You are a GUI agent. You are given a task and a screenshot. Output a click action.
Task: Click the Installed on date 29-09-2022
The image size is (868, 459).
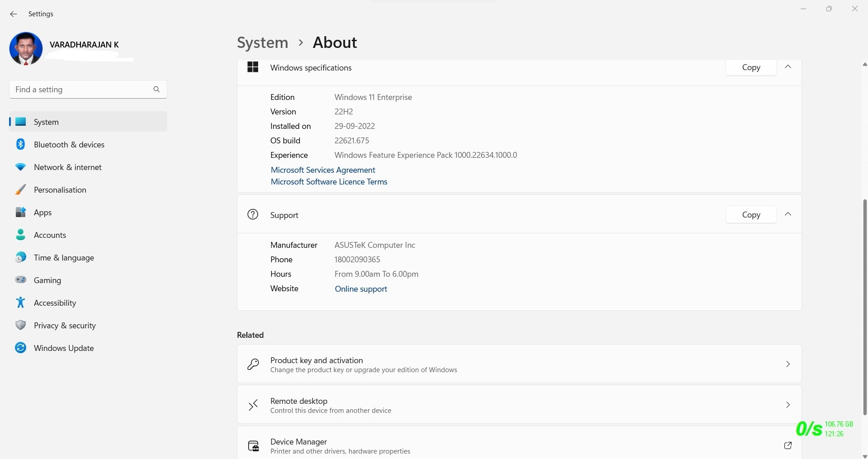click(x=354, y=126)
